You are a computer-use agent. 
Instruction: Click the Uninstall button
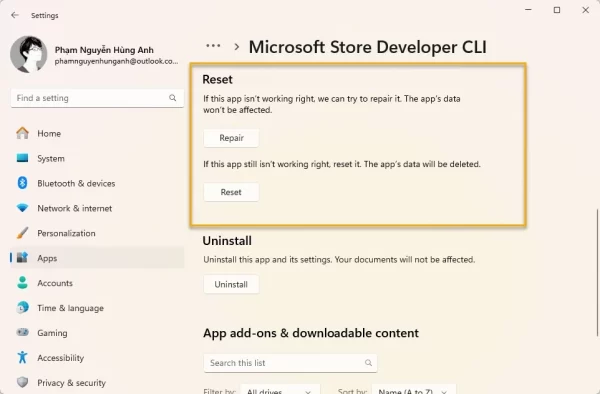coord(231,284)
